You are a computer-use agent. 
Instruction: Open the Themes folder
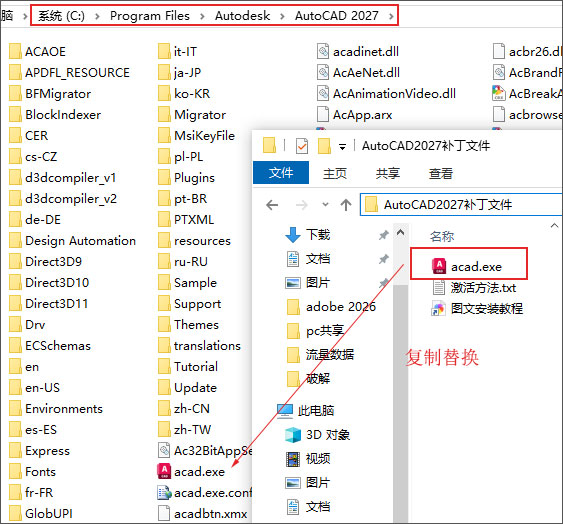pos(189,324)
